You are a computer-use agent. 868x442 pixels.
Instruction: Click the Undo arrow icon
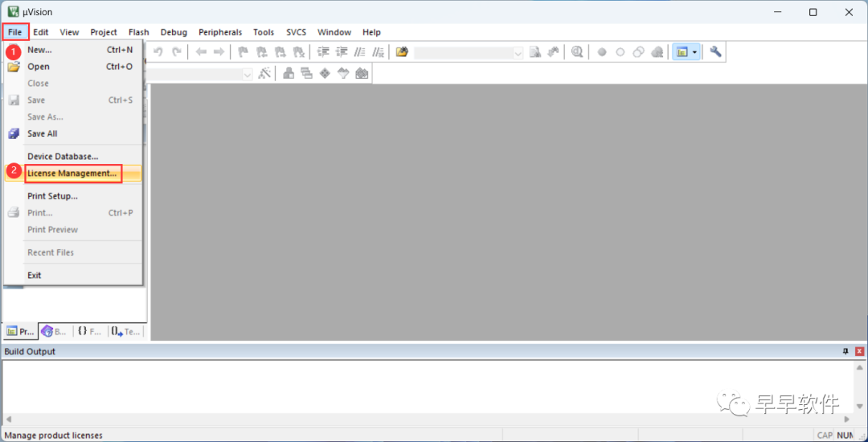[158, 52]
